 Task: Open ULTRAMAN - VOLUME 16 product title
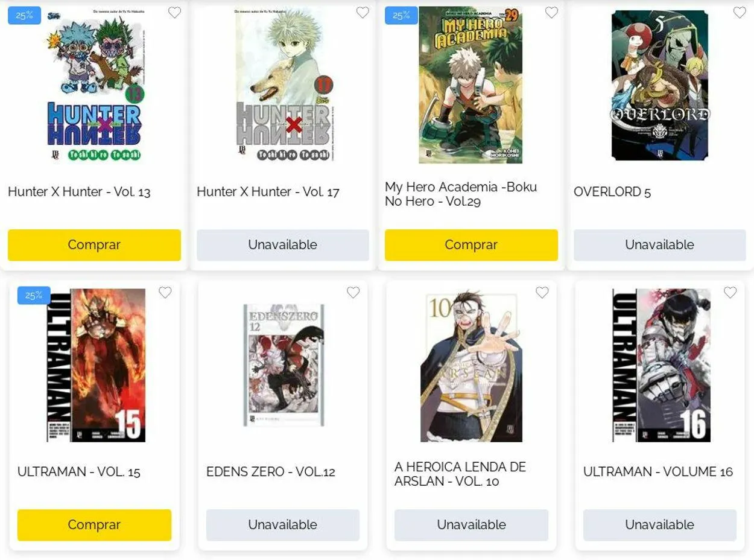658,472
